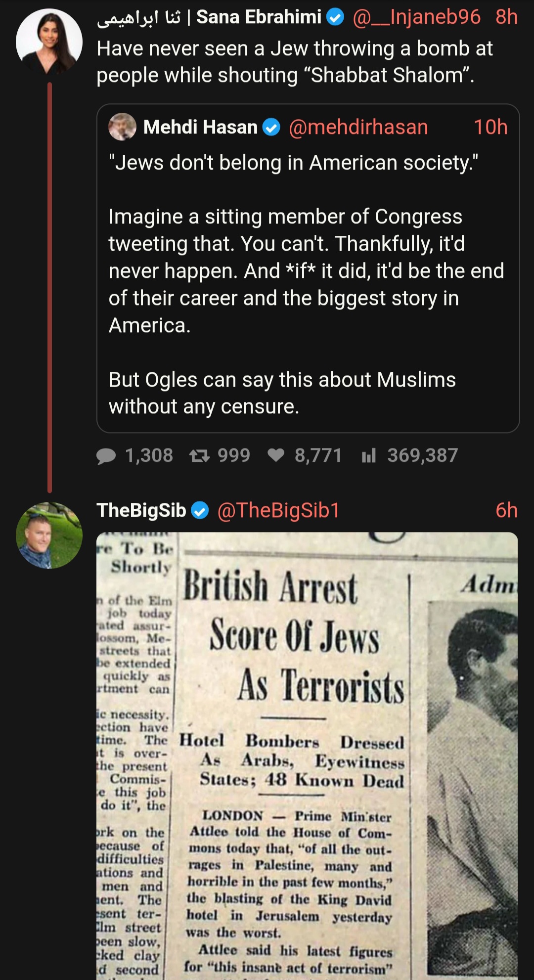Open the newspaper clipping image
Image resolution: width=534 pixels, height=980 pixels.
point(307,756)
